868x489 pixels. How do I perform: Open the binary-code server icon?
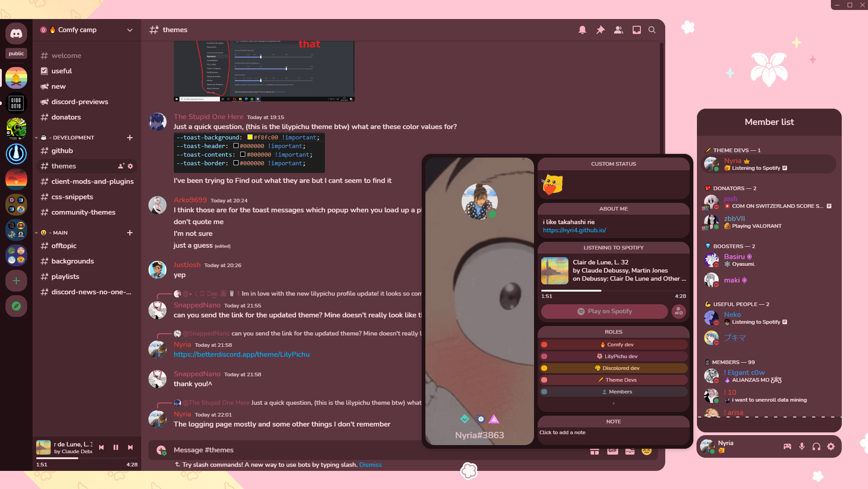coord(16,103)
